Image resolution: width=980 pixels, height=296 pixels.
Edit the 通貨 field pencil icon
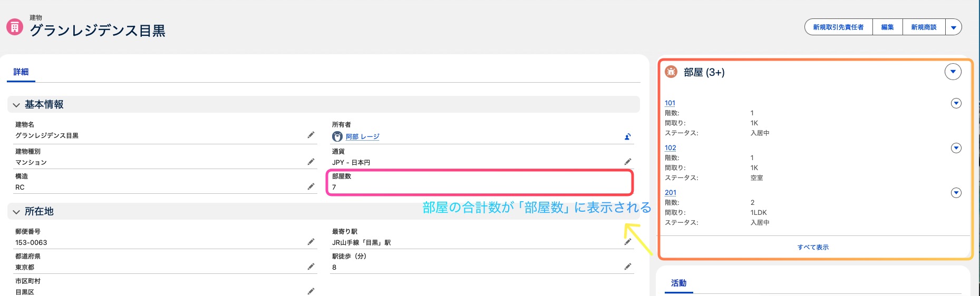click(x=628, y=162)
